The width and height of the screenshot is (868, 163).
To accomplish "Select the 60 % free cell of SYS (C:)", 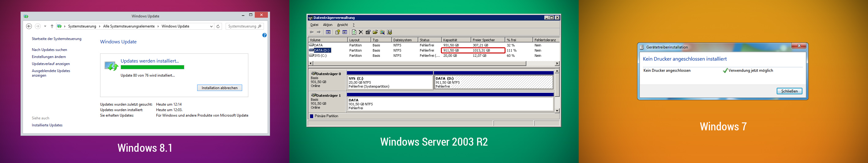I will click(511, 56).
